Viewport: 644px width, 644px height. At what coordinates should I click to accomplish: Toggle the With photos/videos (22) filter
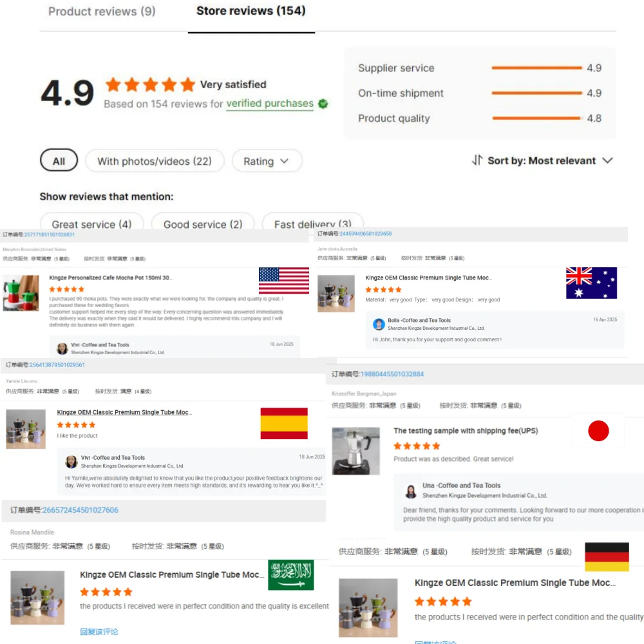(x=155, y=161)
